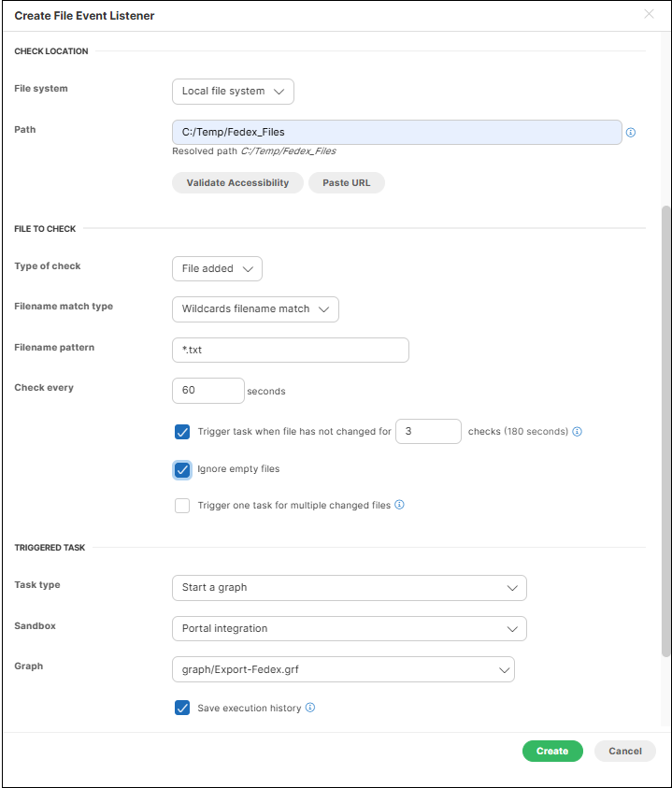
Task: Open the Graph dropdown with Export-Fedex.grf
Action: coord(343,669)
